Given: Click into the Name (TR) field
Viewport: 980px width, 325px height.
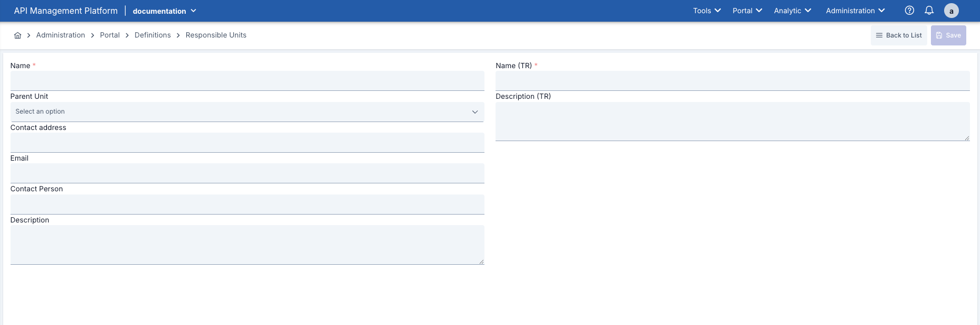Looking at the screenshot, I should pos(732,81).
